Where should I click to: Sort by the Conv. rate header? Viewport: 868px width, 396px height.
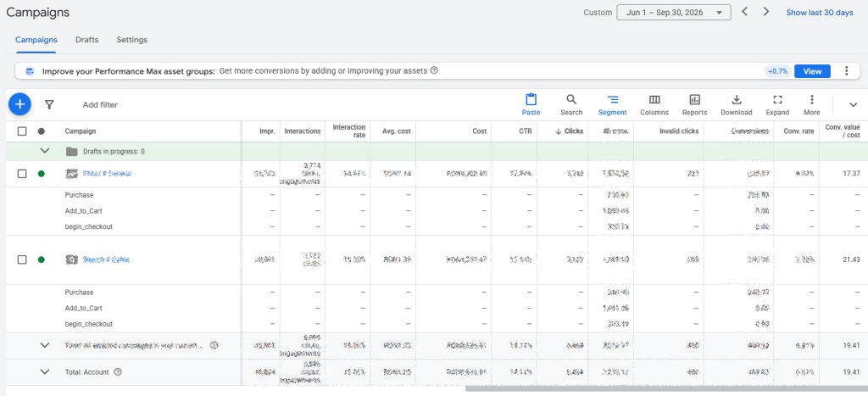click(x=798, y=131)
